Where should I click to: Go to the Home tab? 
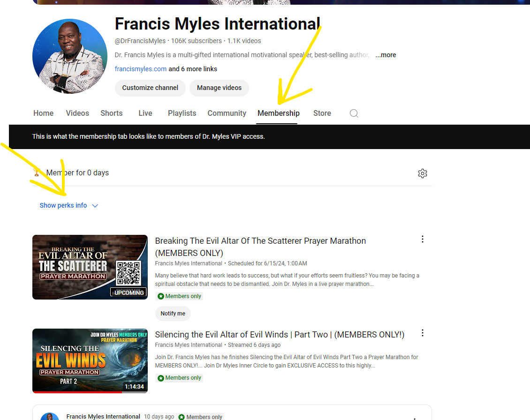pos(43,113)
